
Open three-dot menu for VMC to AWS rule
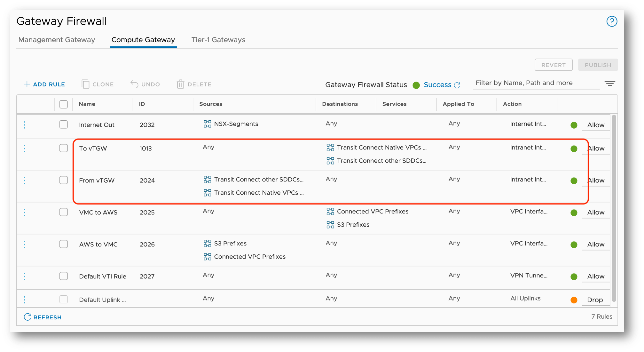pos(25,212)
